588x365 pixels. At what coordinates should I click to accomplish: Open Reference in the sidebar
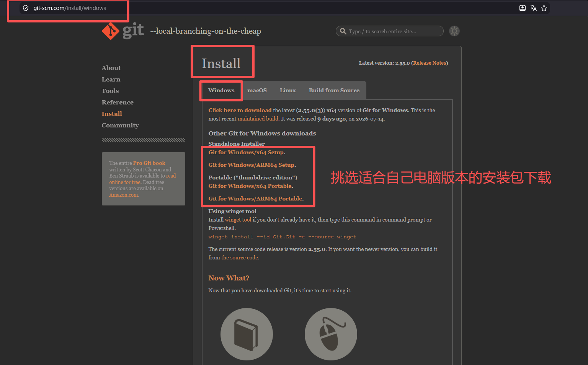pos(118,102)
